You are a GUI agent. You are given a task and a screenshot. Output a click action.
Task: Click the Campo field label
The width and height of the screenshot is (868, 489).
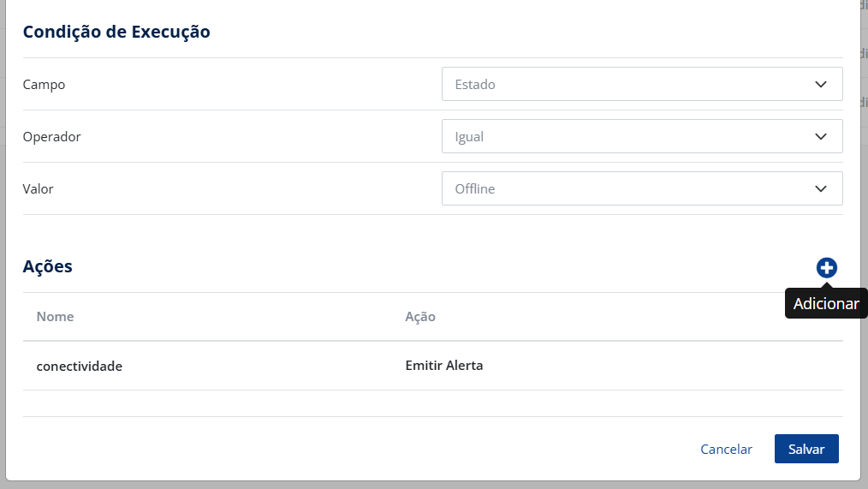pos(44,85)
